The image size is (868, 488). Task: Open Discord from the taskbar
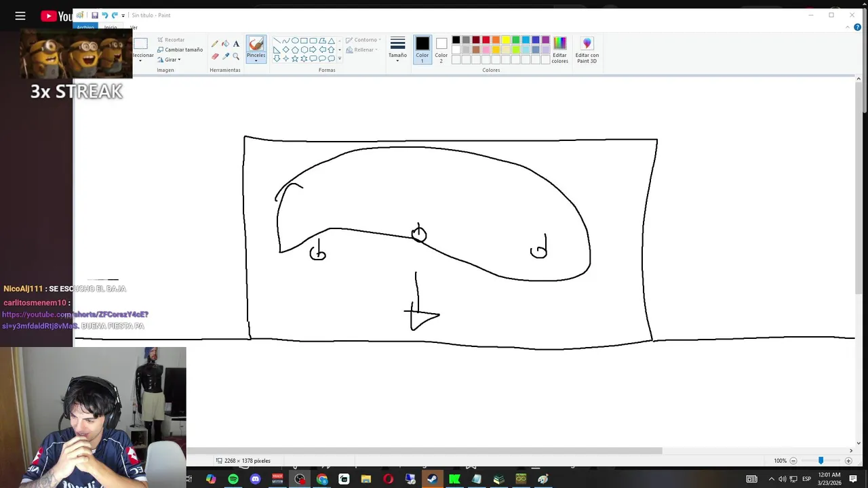[255, 479]
